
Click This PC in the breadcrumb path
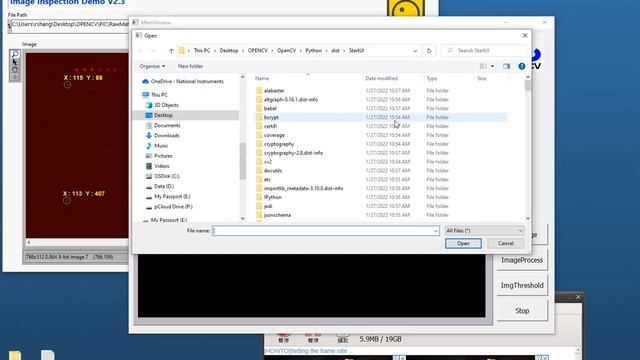[202, 51]
